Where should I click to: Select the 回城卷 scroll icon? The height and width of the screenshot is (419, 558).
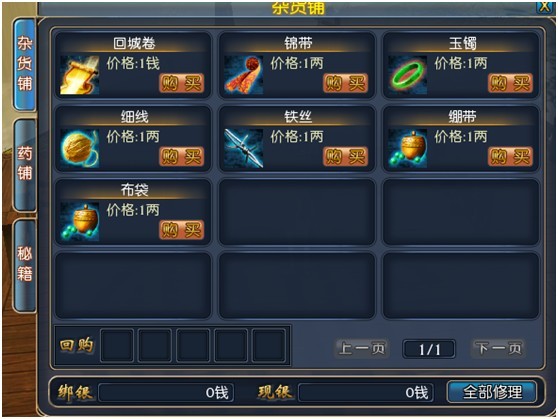[80, 75]
